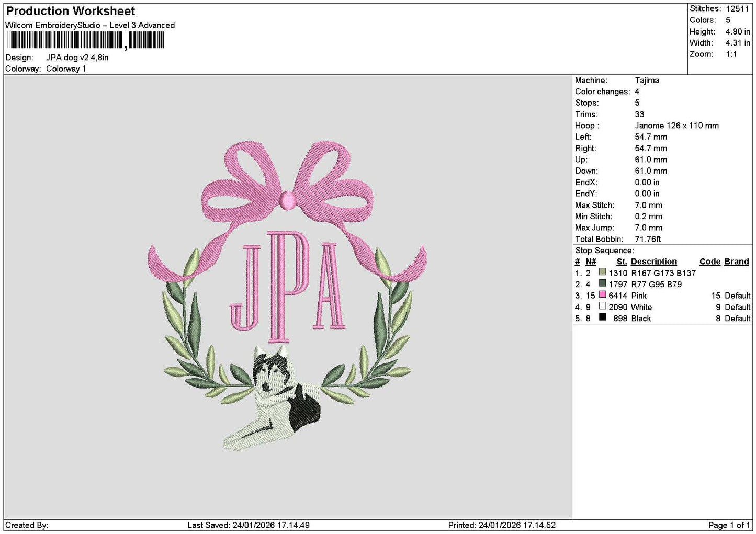
Task: Click the 'Hoop :' label
Action: 587,126
